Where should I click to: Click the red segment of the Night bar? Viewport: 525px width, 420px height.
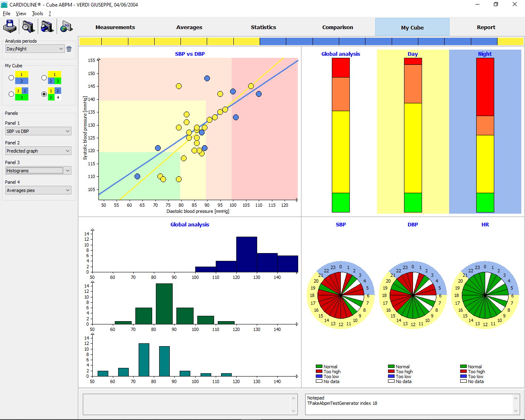coord(485,87)
